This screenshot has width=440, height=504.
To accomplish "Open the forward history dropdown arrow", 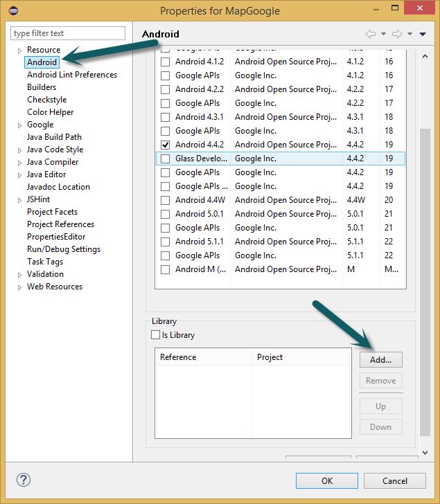I will (x=410, y=34).
